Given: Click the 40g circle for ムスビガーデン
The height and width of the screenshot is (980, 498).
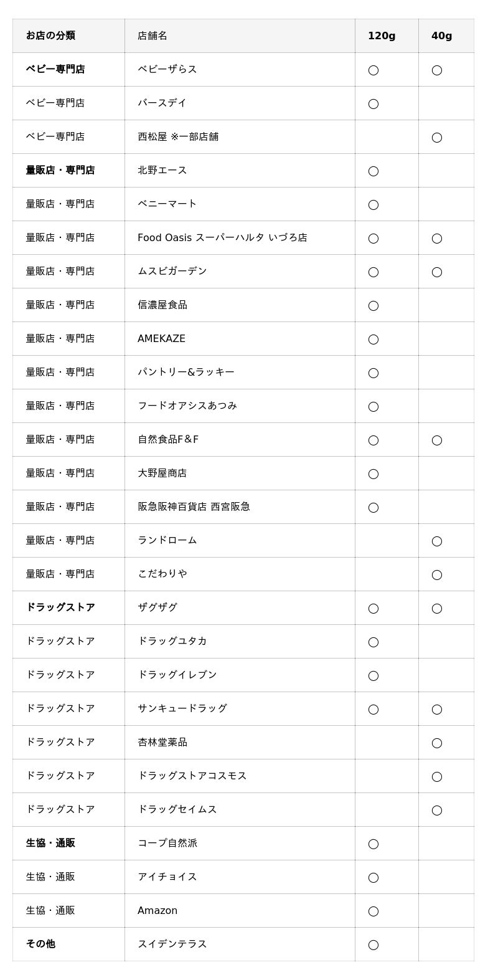Looking at the screenshot, I should [437, 272].
